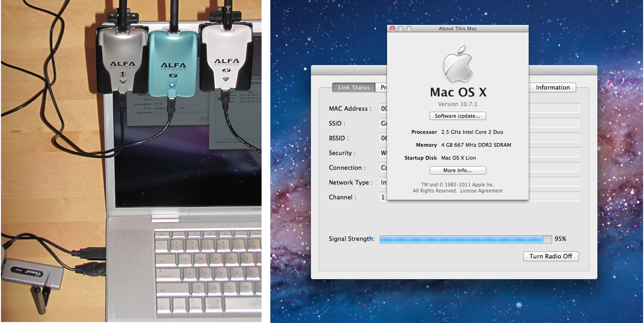
Task: Click the More Info button
Action: tap(457, 170)
